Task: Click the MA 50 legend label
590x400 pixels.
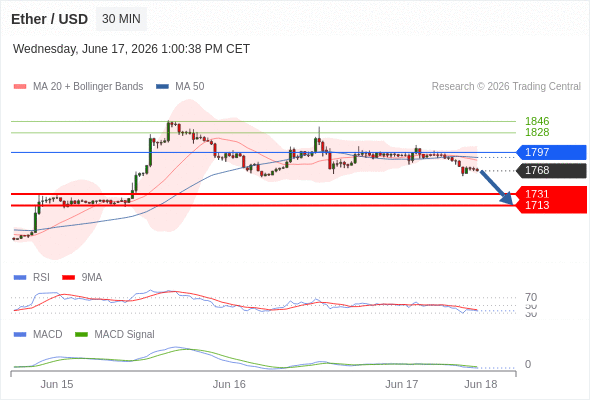Action: (190, 87)
